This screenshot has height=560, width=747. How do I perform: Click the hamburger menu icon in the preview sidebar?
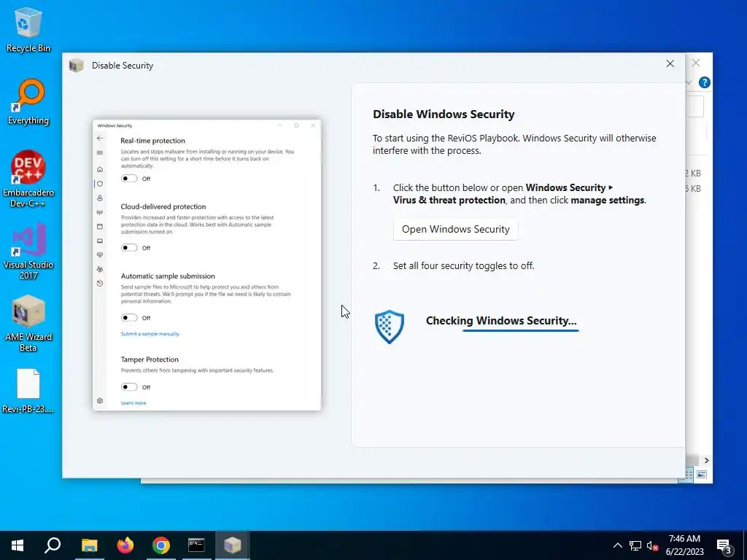(x=99, y=153)
